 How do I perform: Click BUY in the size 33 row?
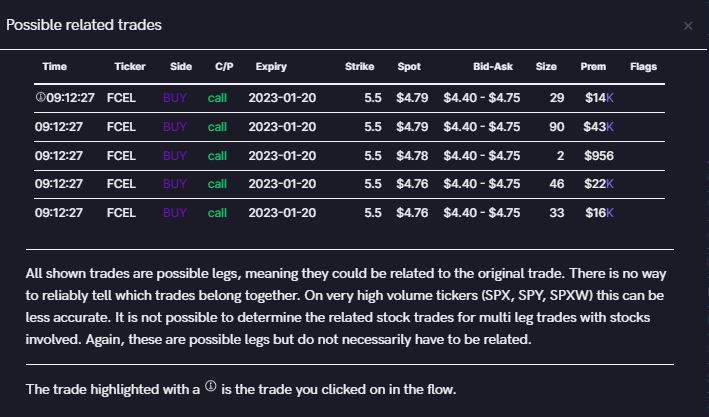pyautogui.click(x=175, y=213)
